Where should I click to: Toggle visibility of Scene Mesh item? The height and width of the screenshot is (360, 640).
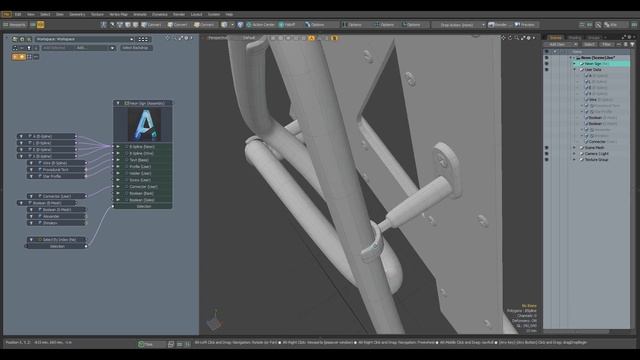tap(547, 148)
